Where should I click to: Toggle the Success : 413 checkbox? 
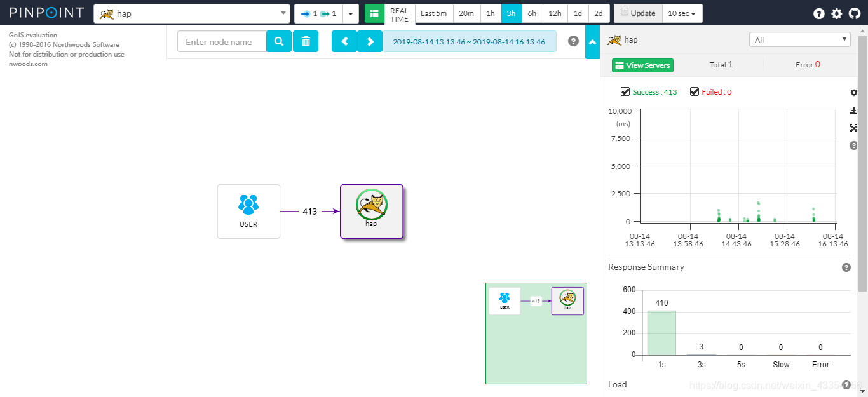point(625,92)
